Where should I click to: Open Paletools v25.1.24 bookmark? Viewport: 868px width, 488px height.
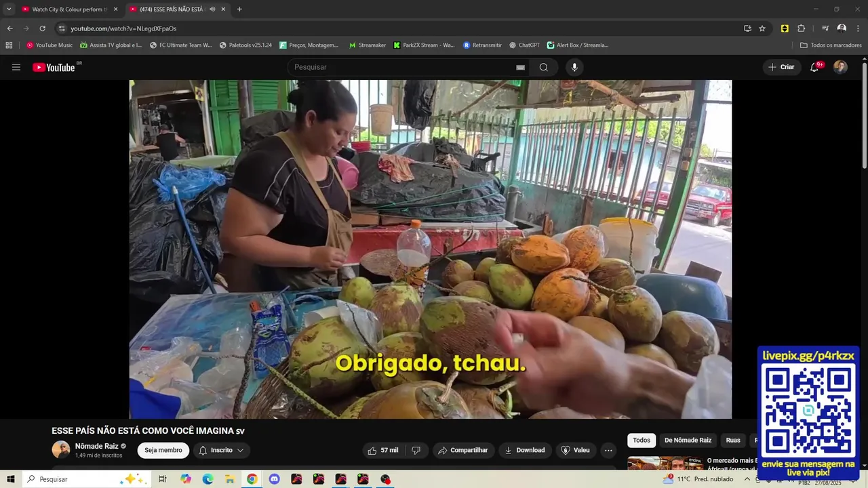coord(245,45)
